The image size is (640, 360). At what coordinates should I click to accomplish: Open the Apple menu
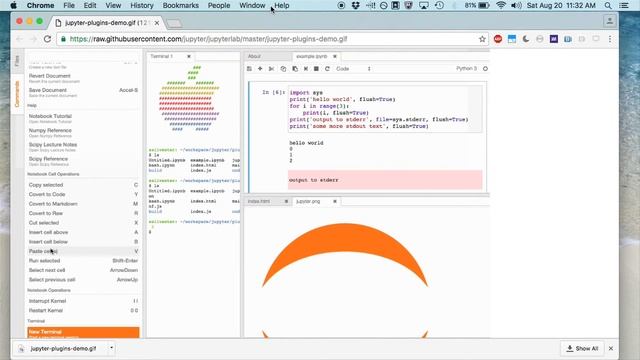13,5
